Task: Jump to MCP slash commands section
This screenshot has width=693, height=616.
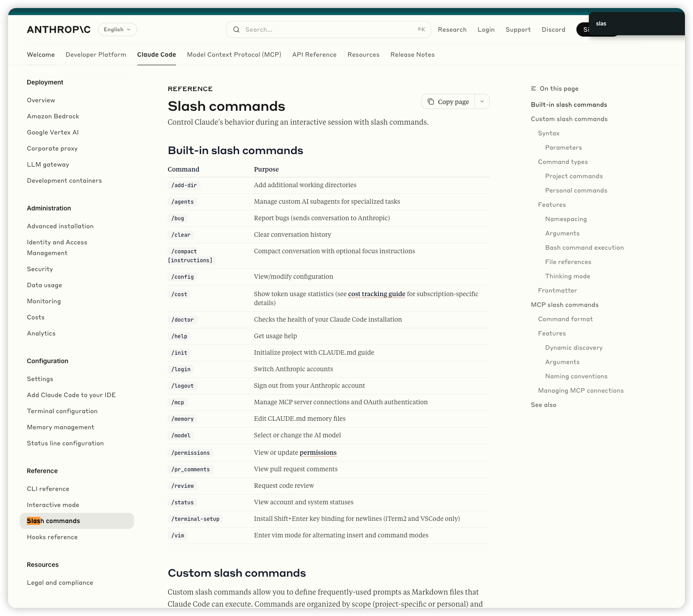Action: click(565, 305)
